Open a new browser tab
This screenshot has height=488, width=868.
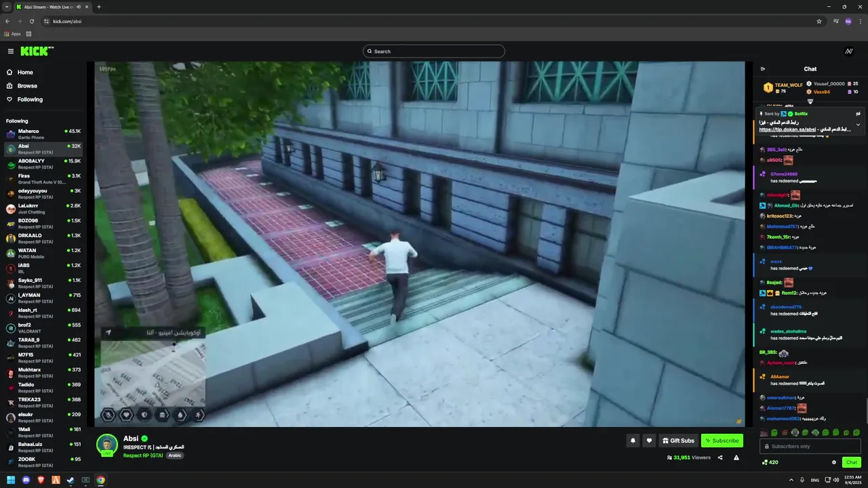(99, 7)
